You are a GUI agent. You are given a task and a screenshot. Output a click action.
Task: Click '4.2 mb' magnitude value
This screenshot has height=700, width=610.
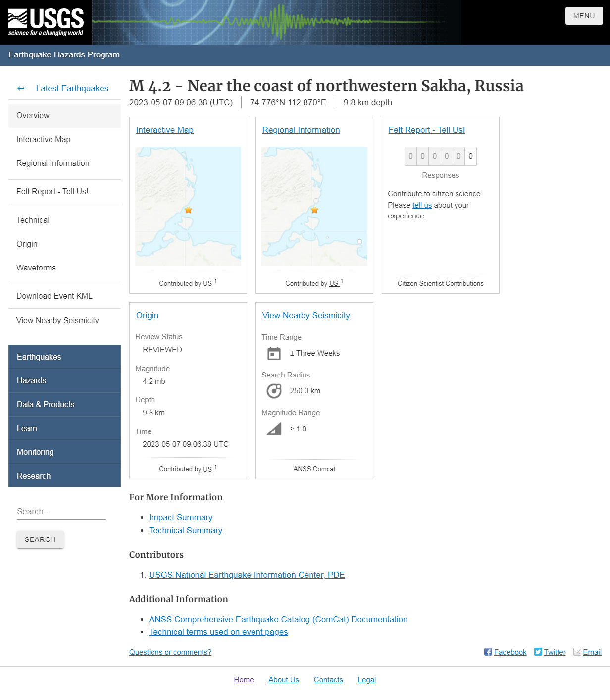pyautogui.click(x=154, y=381)
